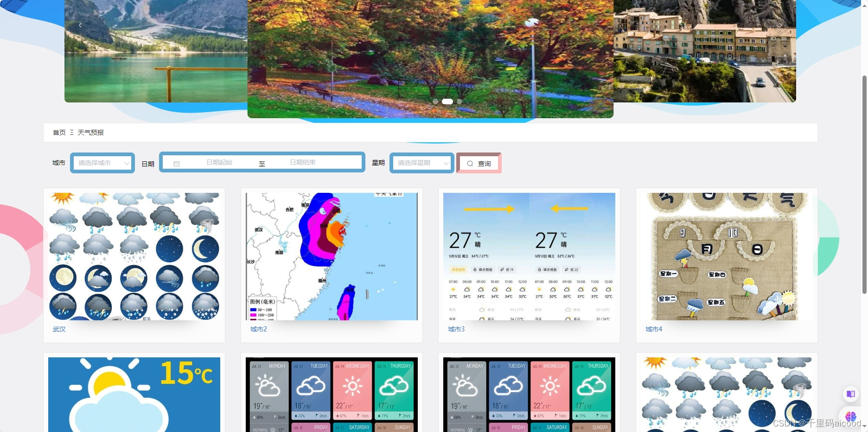Click the hillside village carousel slide
Viewport: 868px width, 432px height.
click(x=705, y=51)
